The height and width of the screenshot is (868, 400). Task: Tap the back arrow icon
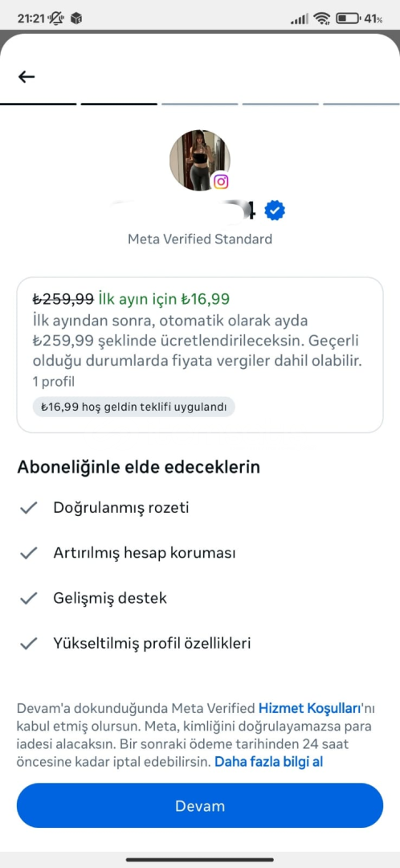[x=27, y=77]
